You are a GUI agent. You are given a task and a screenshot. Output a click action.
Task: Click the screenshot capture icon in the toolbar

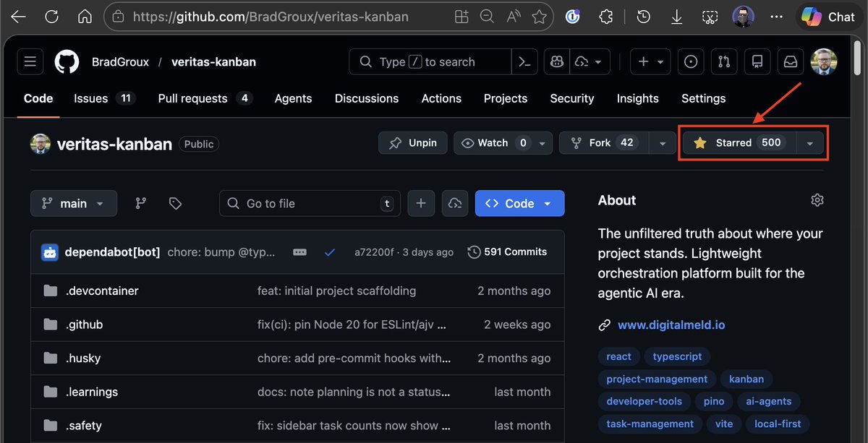click(x=710, y=17)
